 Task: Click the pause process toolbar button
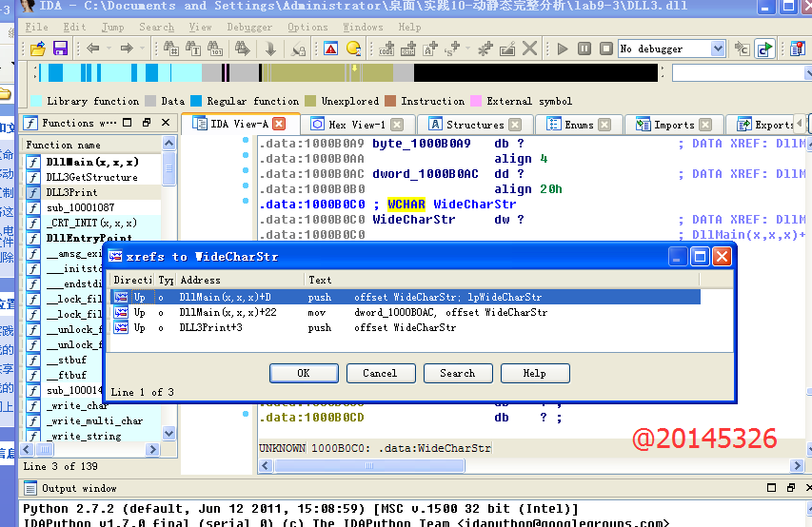pyautogui.click(x=584, y=49)
